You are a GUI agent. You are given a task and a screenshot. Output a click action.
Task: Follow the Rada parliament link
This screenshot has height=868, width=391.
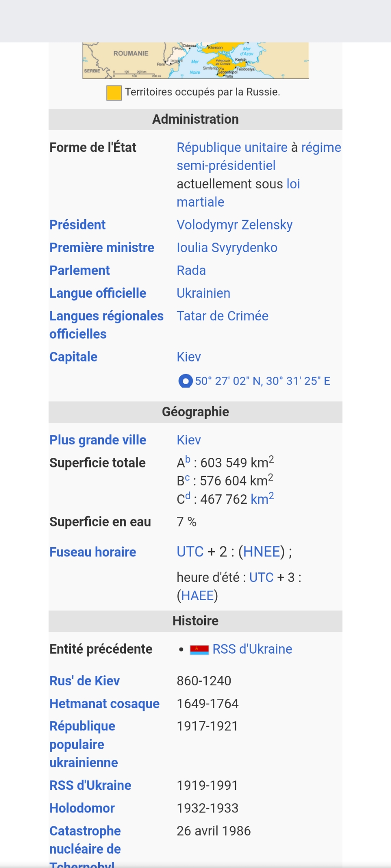[191, 270]
